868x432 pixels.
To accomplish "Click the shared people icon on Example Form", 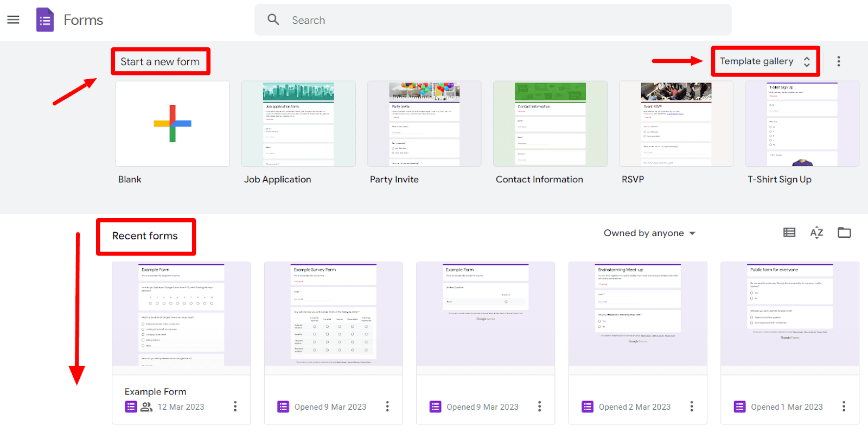I will click(x=146, y=406).
